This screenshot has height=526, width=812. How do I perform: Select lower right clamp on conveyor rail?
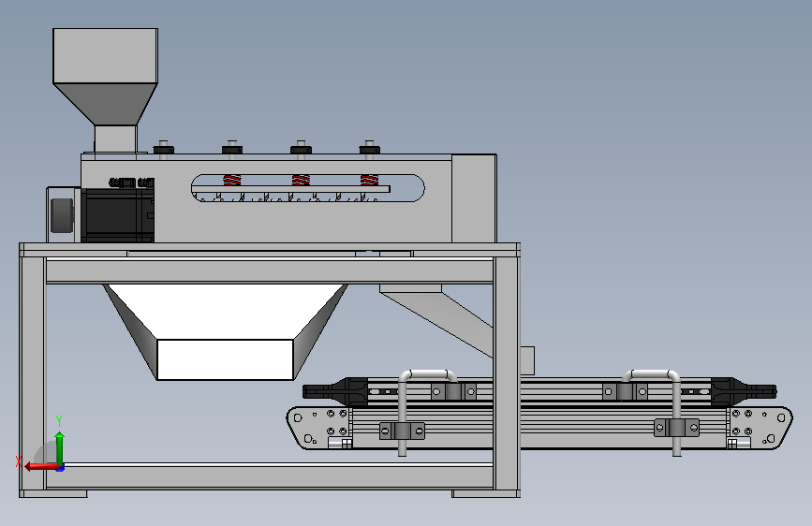676,428
